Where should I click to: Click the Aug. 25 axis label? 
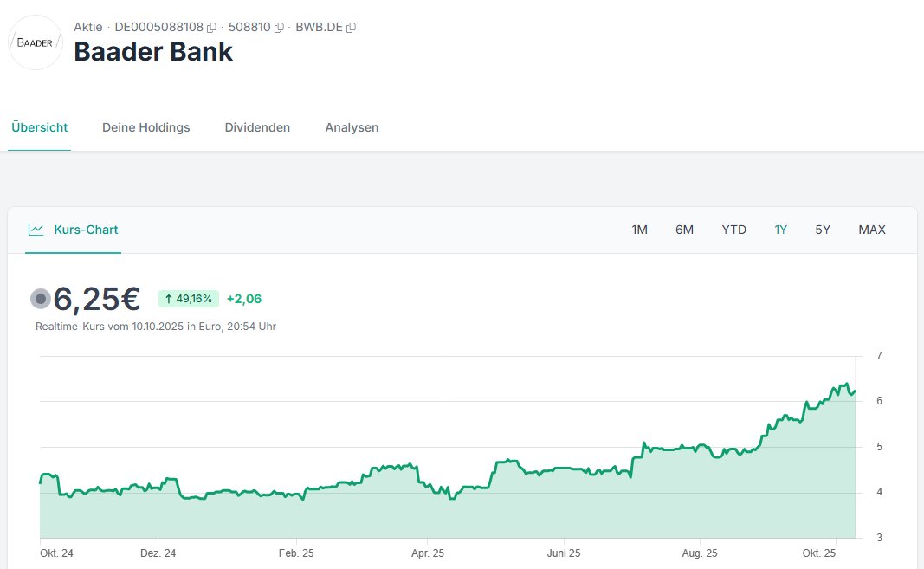(700, 553)
